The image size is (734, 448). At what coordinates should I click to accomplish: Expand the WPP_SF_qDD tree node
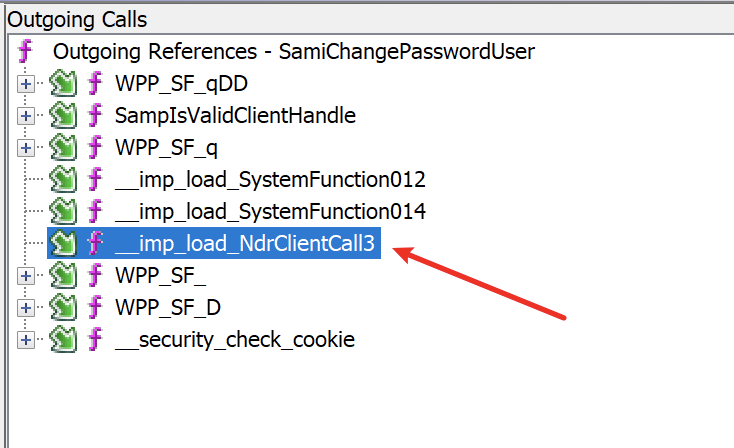(26, 84)
